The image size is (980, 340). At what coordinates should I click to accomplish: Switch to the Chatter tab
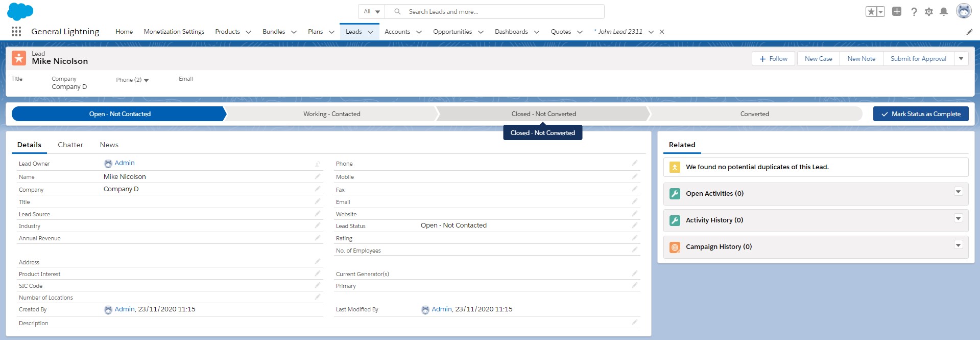[70, 145]
